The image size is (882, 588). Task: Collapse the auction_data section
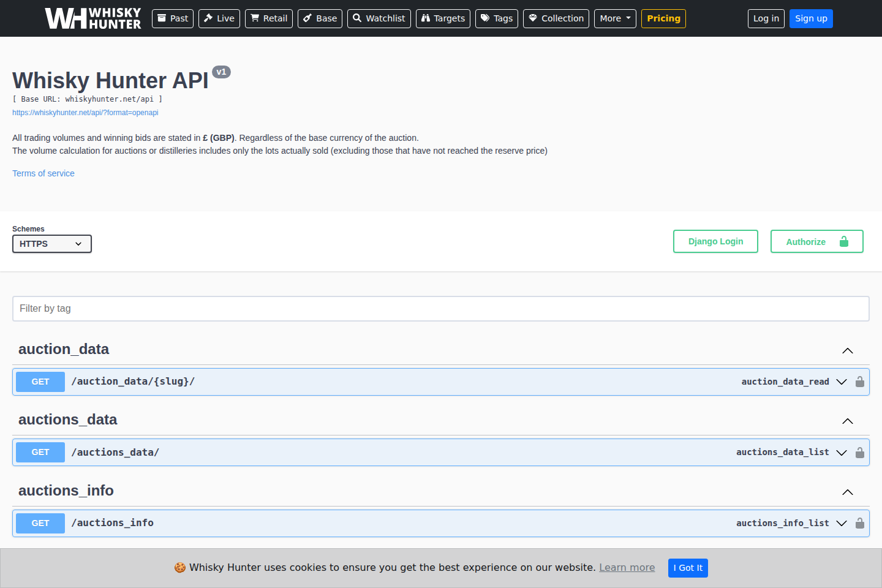(x=847, y=350)
